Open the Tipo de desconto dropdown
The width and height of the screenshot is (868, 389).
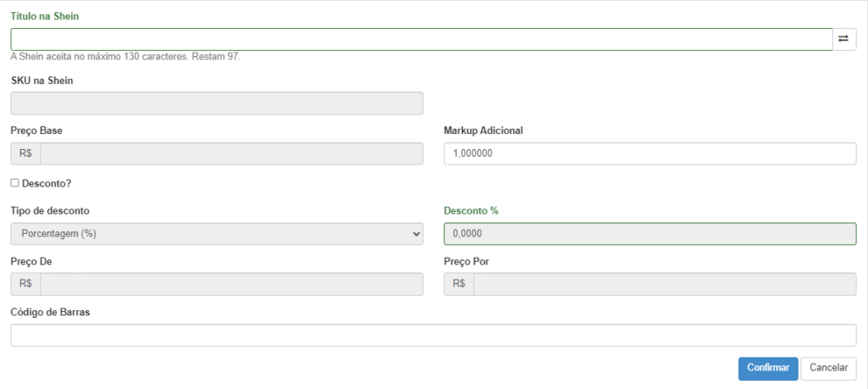217,234
